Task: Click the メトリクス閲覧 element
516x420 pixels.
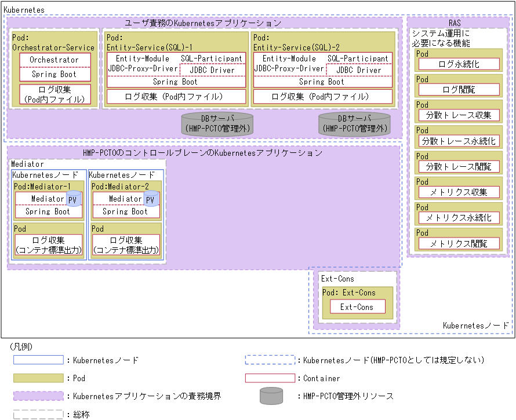Action: tap(459, 243)
